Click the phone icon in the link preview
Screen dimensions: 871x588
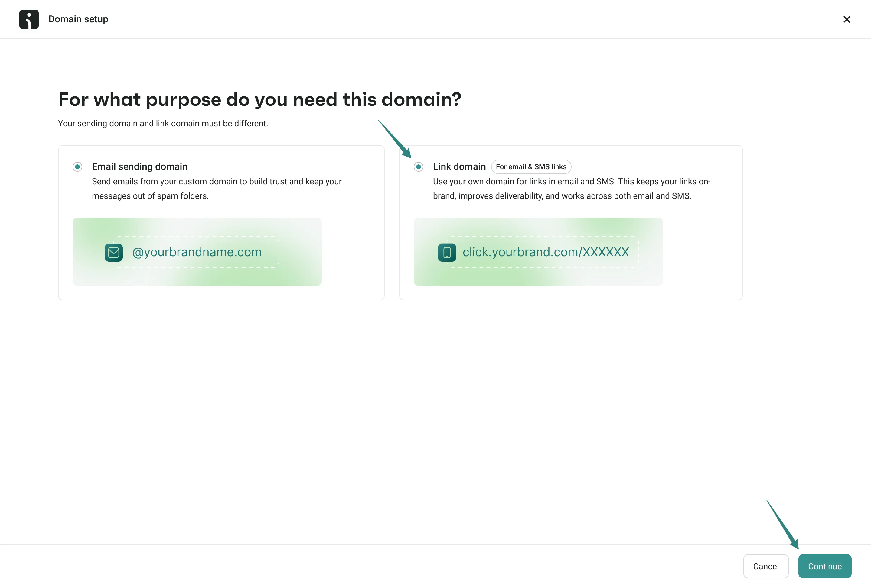point(447,252)
